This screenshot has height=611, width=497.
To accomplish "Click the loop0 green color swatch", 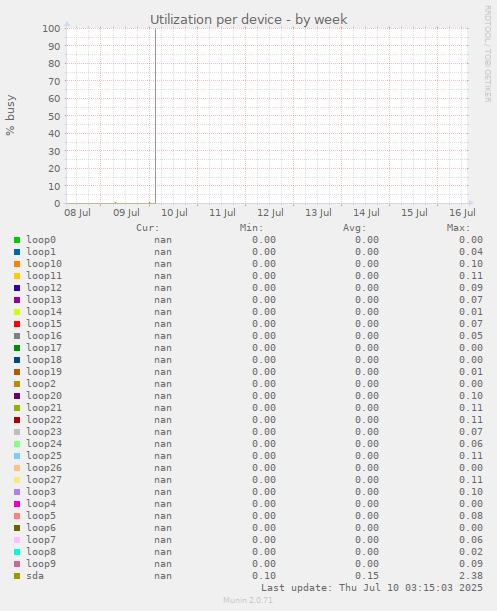I will [x=17, y=240].
